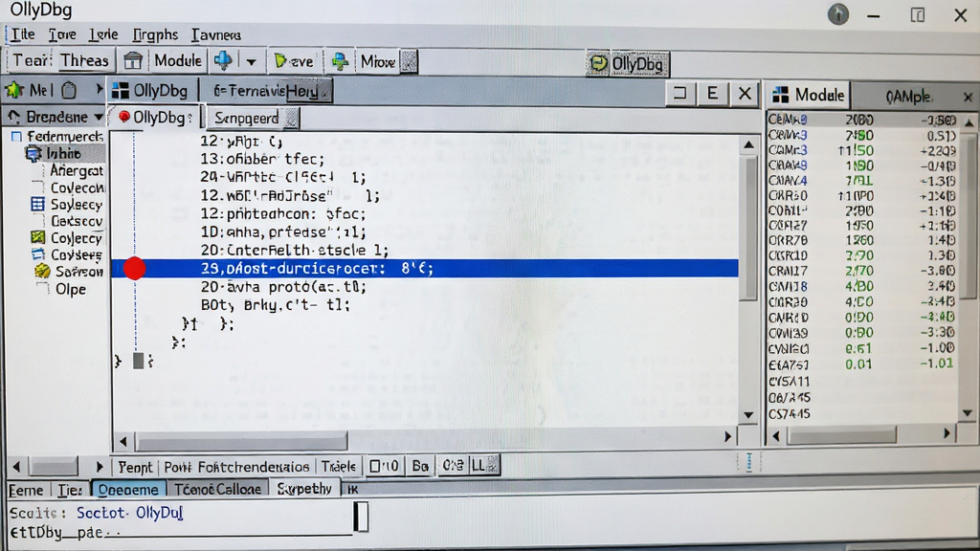Open the Lerie menu

pyautogui.click(x=103, y=34)
